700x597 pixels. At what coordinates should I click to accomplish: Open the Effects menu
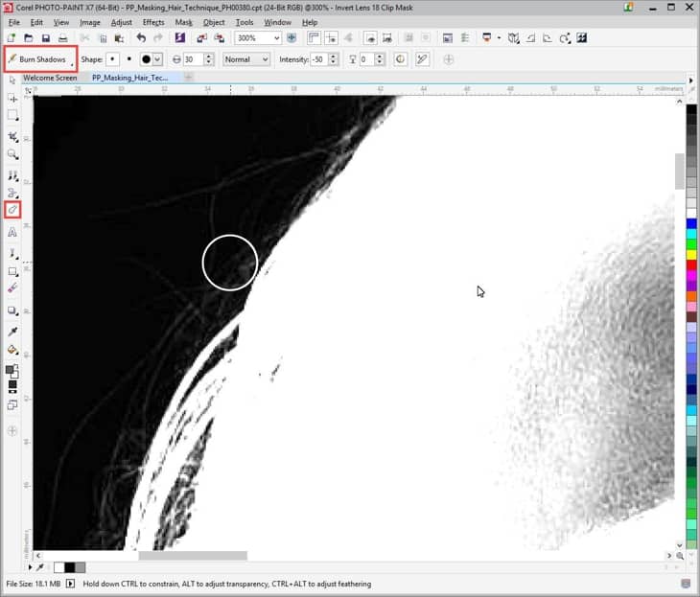(x=153, y=22)
